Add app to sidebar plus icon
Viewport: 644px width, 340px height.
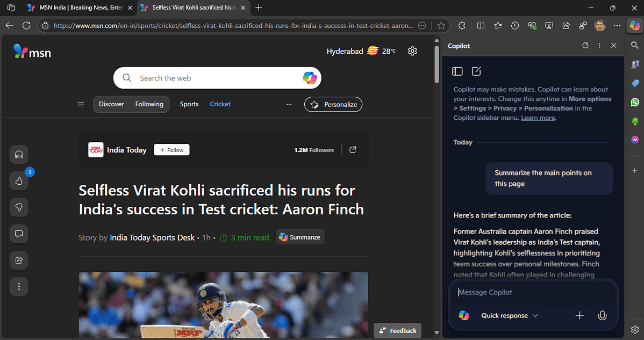click(635, 170)
